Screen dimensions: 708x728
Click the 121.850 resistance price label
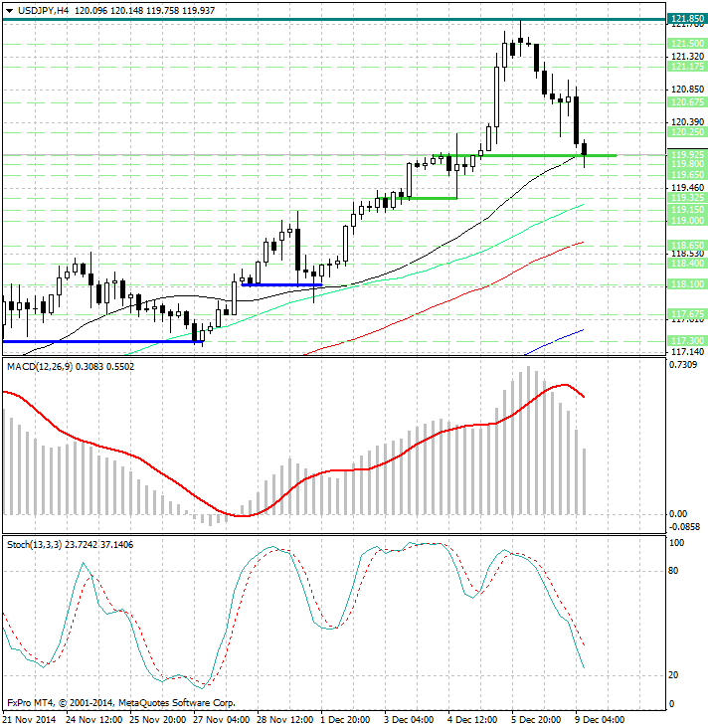pos(687,19)
